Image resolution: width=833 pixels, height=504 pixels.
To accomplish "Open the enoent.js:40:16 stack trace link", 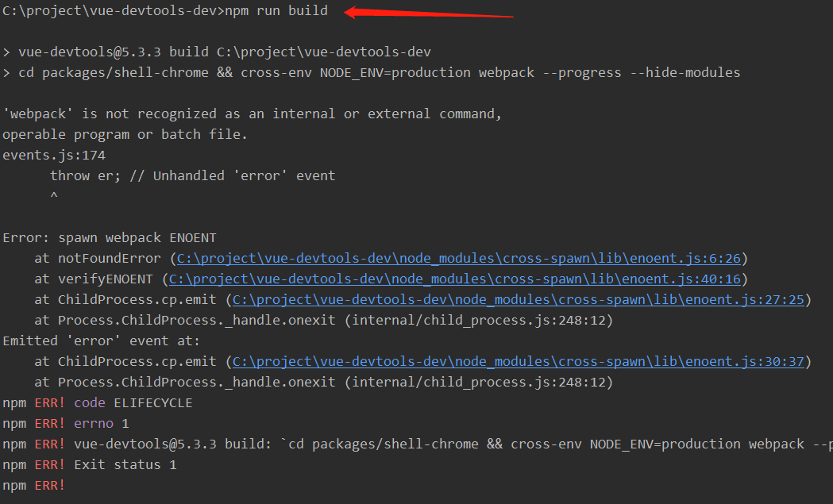I will (455, 279).
